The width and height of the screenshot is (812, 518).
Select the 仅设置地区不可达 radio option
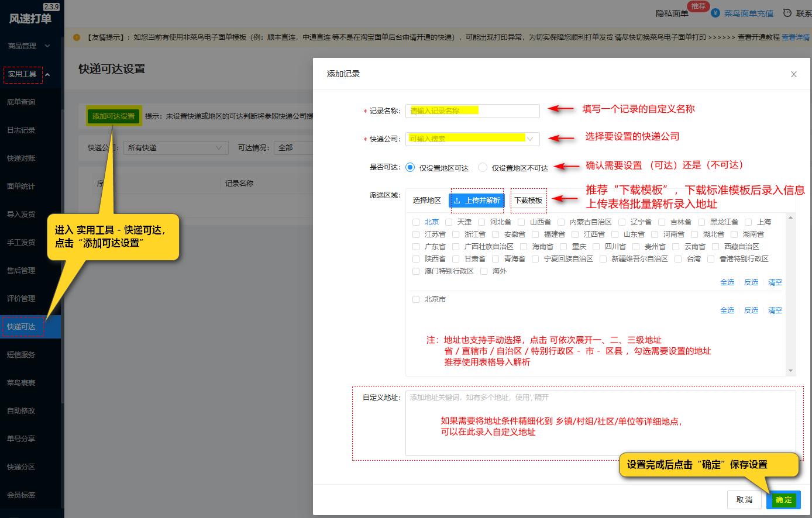coord(481,166)
